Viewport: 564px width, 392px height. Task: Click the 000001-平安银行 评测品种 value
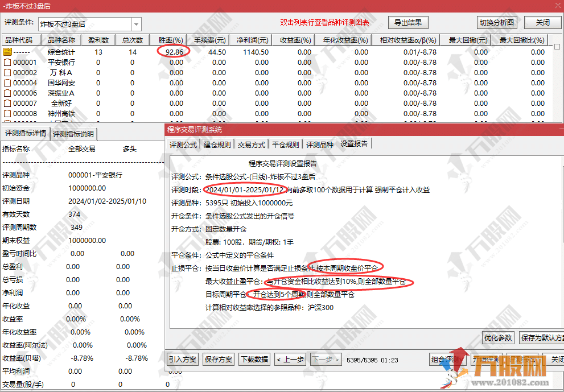click(95, 175)
